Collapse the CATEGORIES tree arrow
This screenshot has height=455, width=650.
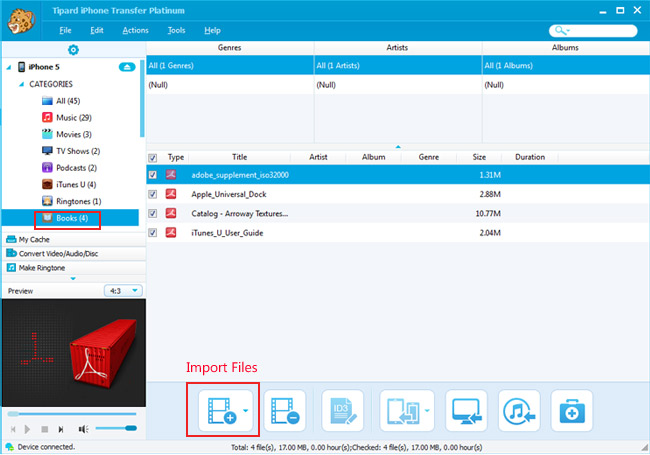pyautogui.click(x=22, y=84)
